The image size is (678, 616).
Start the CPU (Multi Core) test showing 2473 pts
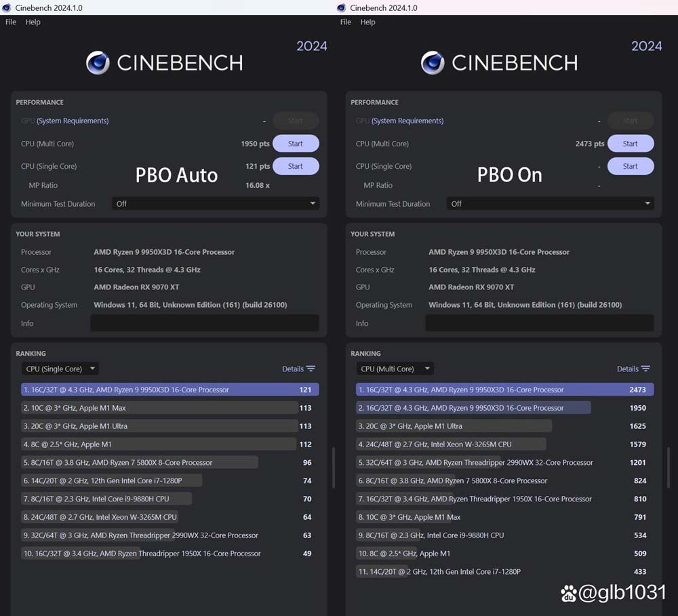tap(631, 144)
